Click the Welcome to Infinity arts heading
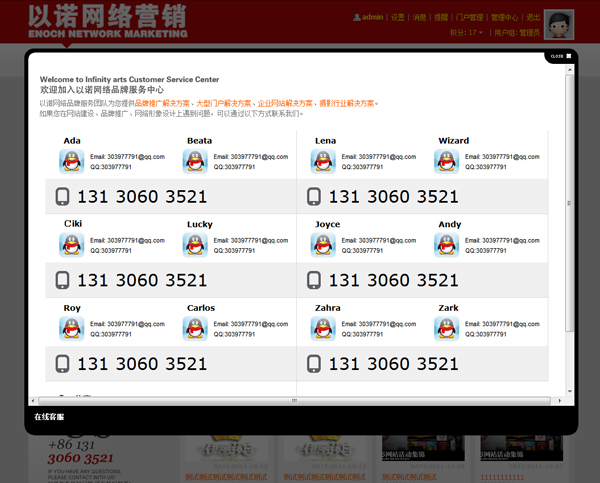600x483 pixels. (129, 79)
